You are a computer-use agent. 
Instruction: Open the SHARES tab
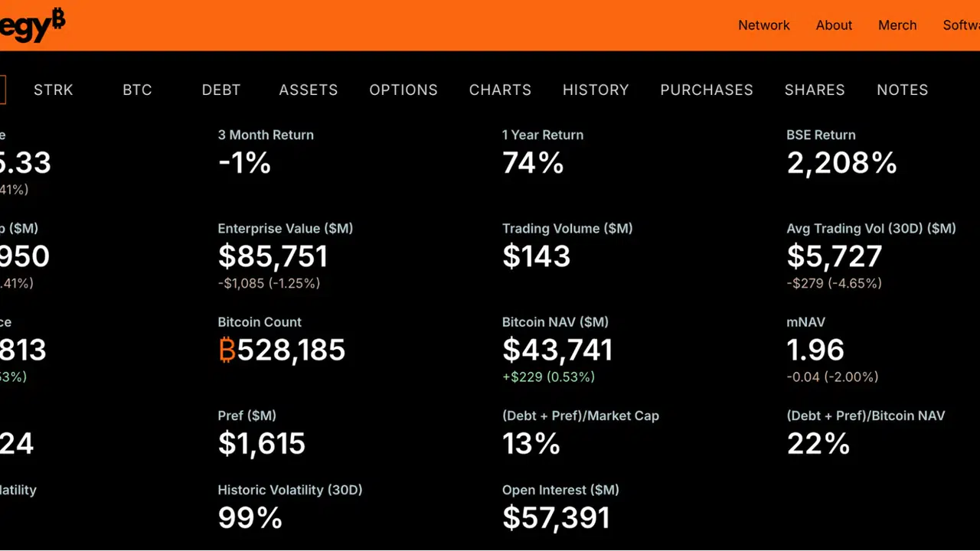pyautogui.click(x=815, y=90)
